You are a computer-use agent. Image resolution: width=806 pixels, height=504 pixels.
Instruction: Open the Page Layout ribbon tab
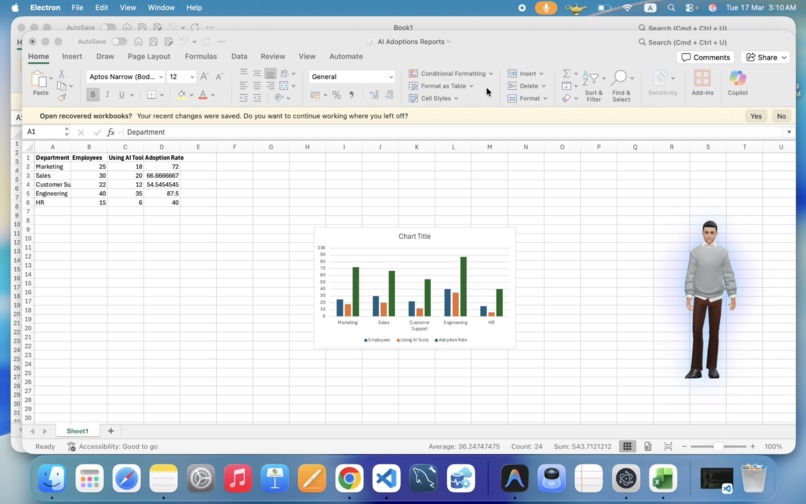click(149, 57)
